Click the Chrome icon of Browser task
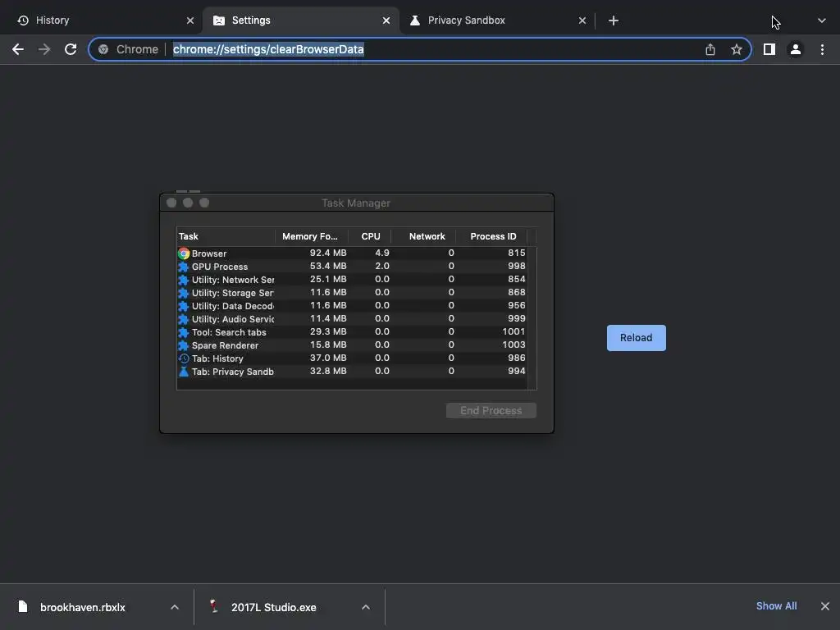Screen dimensions: 840x630 tap(183, 253)
